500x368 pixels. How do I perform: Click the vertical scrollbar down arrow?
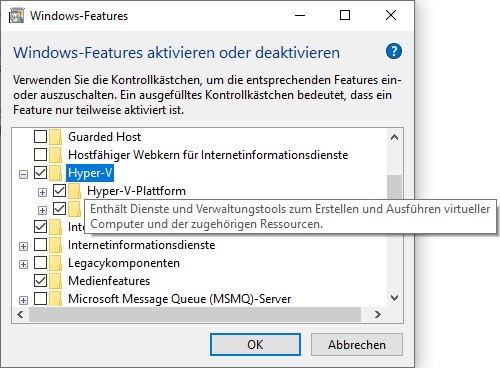click(395, 298)
